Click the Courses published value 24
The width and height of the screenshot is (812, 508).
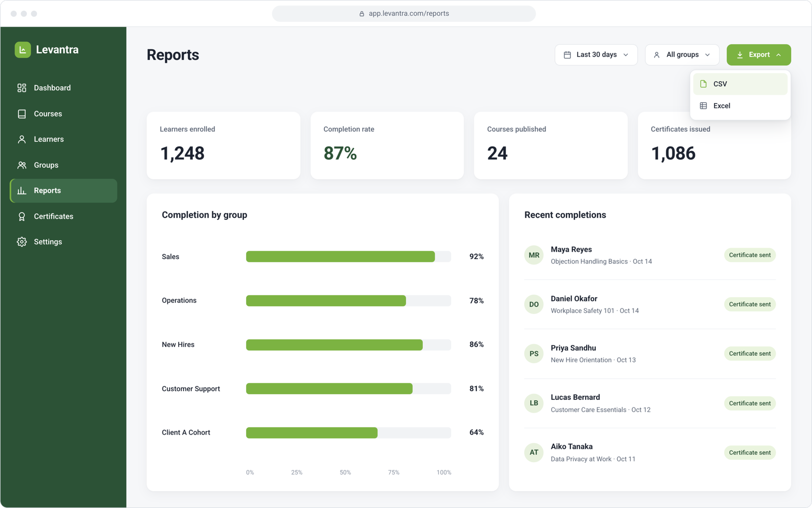(497, 153)
